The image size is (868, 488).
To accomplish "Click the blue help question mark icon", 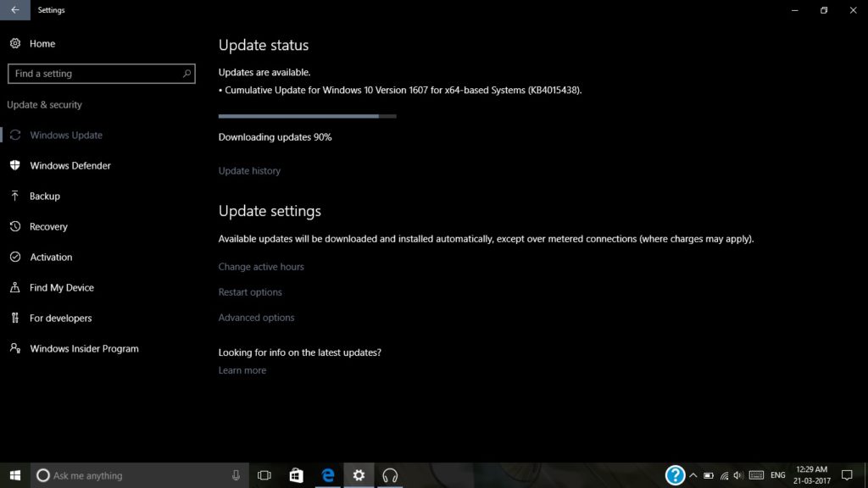I will [x=675, y=475].
